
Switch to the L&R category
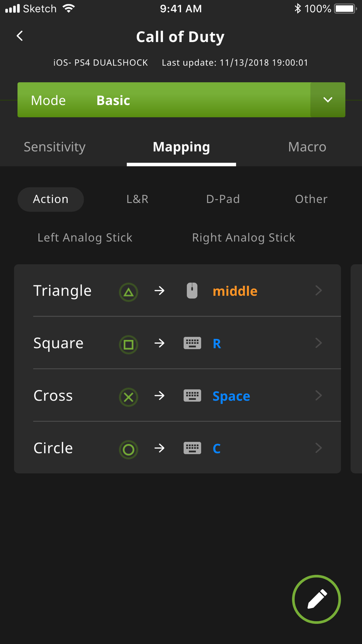pos(137,199)
